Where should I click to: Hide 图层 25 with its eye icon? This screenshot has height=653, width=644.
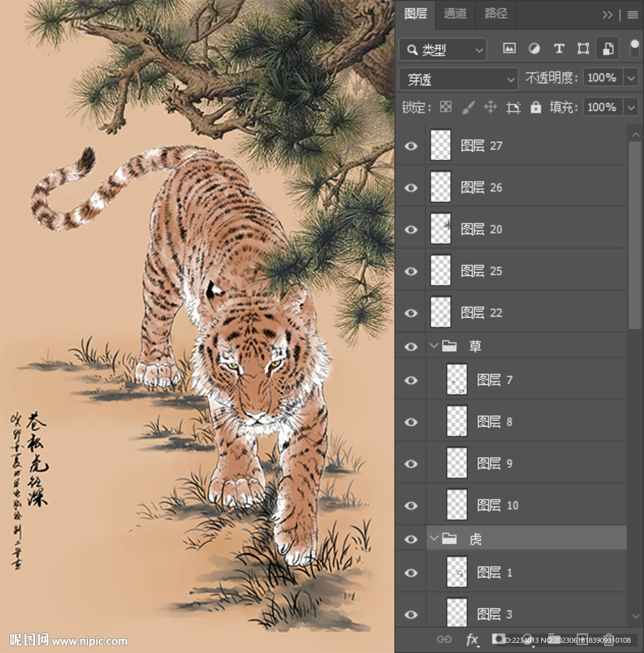coord(411,271)
